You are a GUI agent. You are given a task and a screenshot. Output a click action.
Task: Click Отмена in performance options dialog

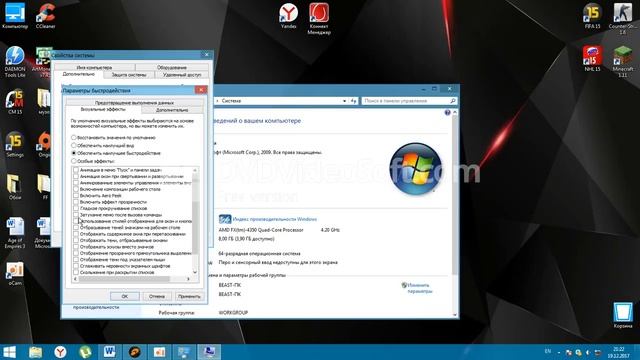click(157, 296)
